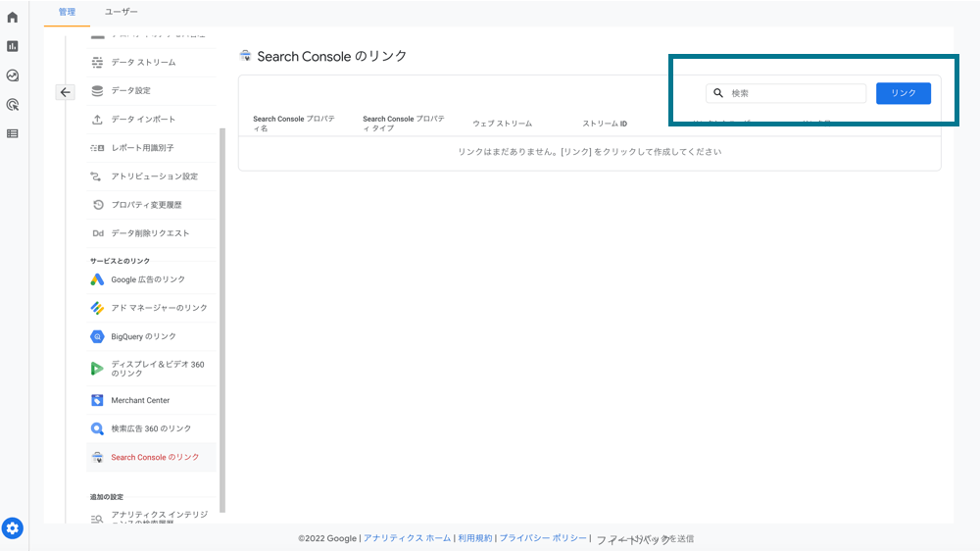Open the Explore icon in left rail
The height and width of the screenshot is (551, 980).
coord(13,75)
